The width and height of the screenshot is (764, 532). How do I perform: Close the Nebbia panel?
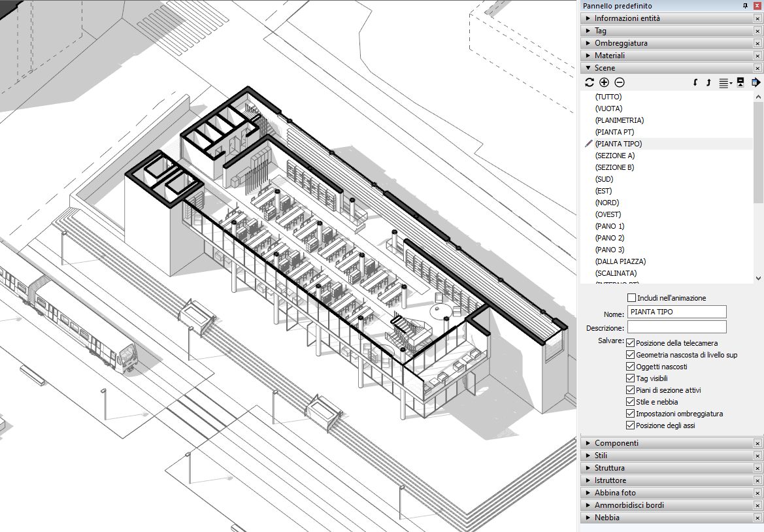pyautogui.click(x=757, y=518)
